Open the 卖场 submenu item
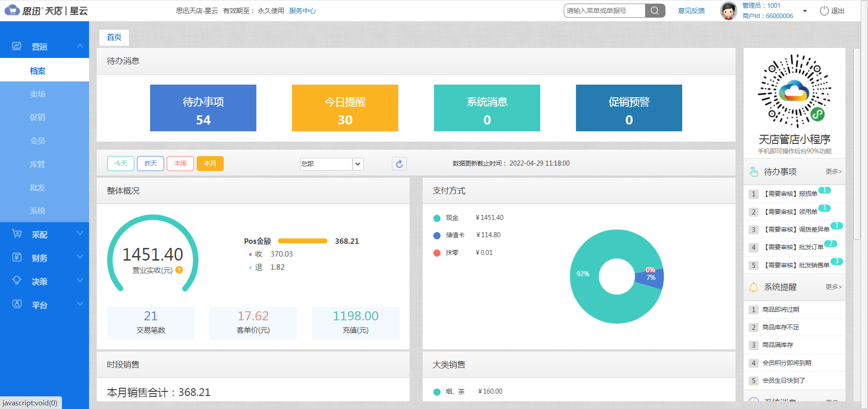The width and height of the screenshot is (868, 409). click(38, 94)
